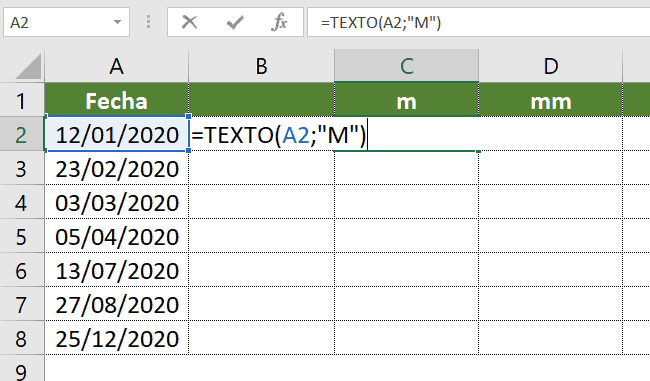Click the in-cell formula =TEXTO(A2;"M")
This screenshot has height=381, width=650.
pyautogui.click(x=279, y=135)
